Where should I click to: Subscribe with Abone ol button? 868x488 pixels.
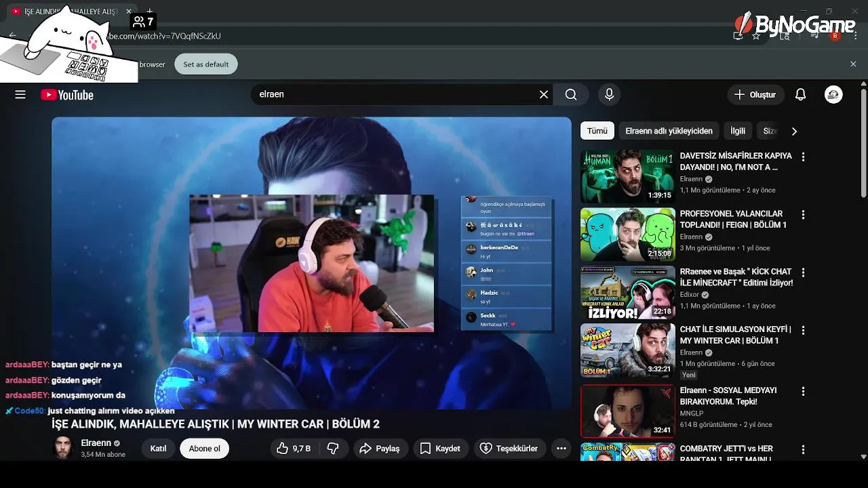click(204, 449)
